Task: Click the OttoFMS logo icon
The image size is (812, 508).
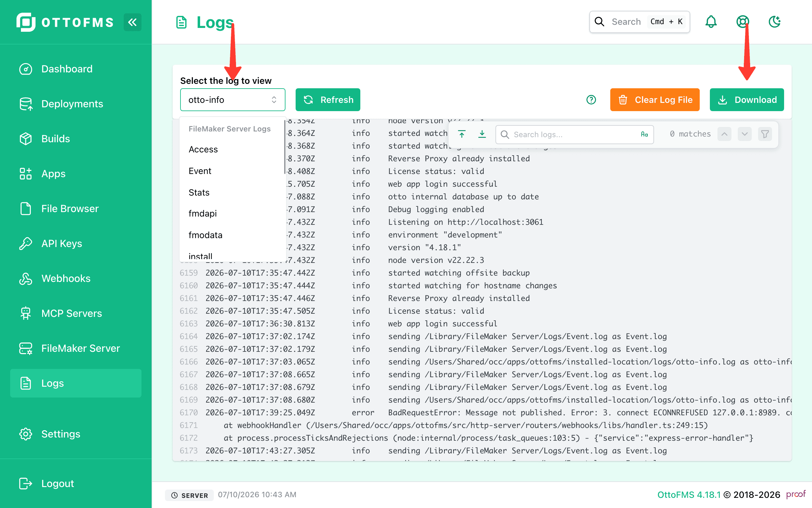Action: (x=26, y=22)
